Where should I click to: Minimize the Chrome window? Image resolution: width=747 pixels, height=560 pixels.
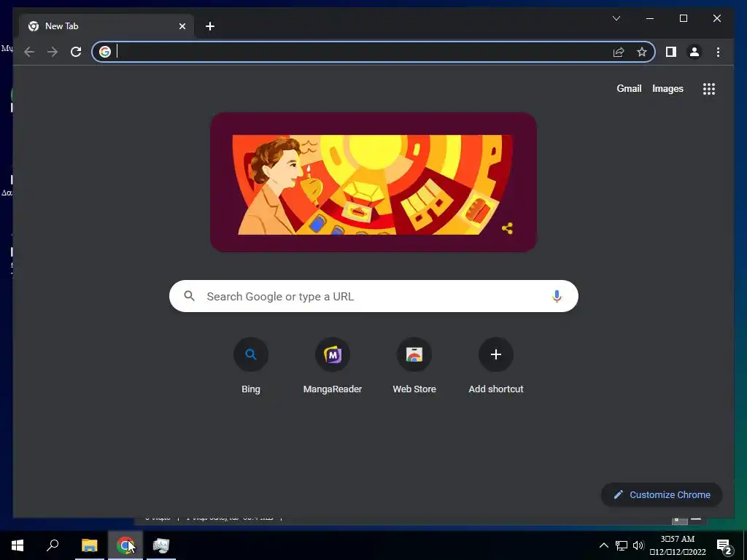[x=650, y=18]
